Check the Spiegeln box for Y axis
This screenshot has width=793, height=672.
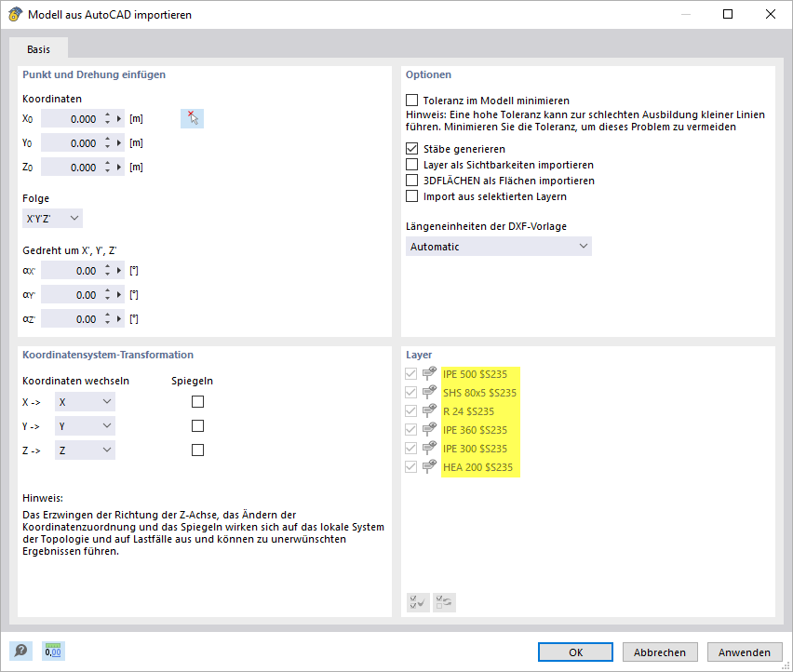197,425
